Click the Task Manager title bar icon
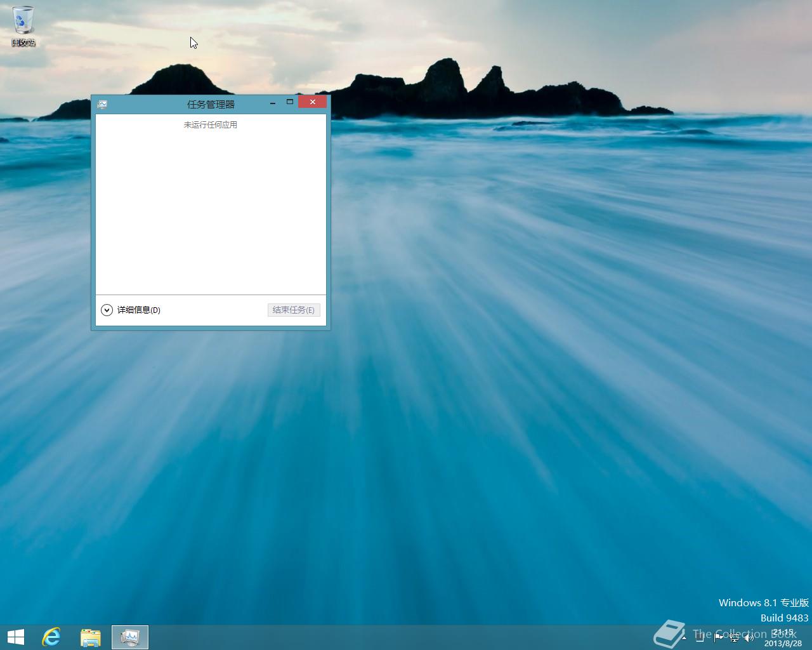 pos(102,104)
